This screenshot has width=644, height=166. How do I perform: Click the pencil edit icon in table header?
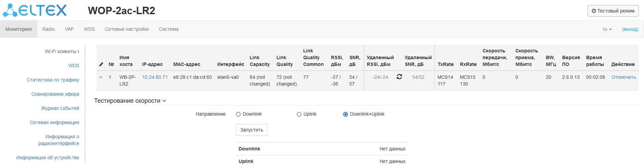pos(101,64)
